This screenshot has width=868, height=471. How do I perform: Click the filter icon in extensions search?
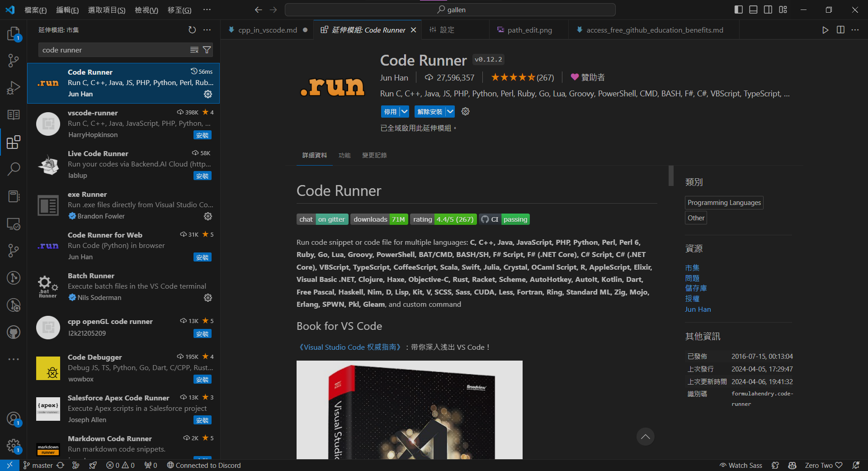[x=207, y=50]
